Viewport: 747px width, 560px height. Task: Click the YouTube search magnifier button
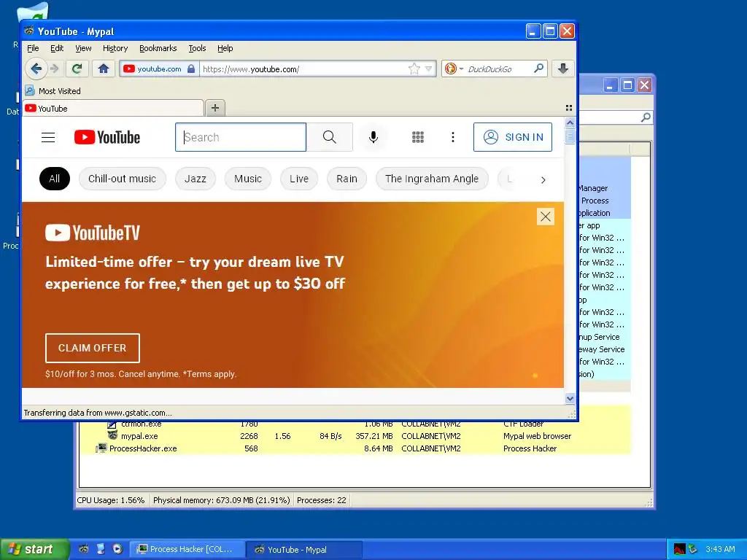coord(329,137)
